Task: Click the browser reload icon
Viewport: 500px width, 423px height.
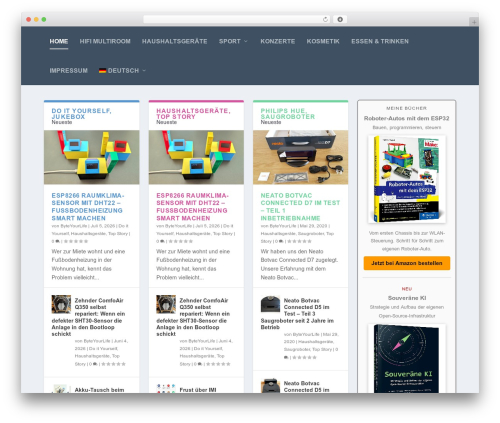Action: pos(325,19)
